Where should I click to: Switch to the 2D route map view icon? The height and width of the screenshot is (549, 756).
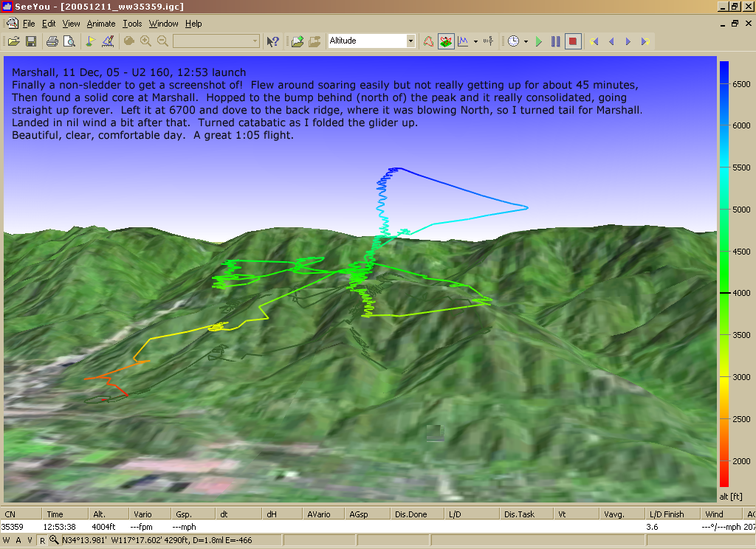pos(428,41)
